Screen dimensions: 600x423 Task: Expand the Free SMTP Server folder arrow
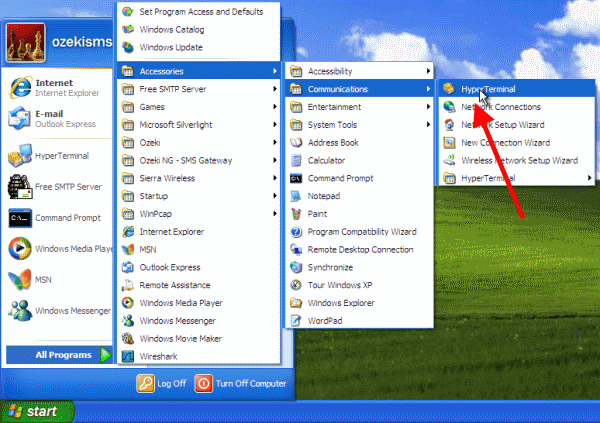pyautogui.click(x=275, y=89)
